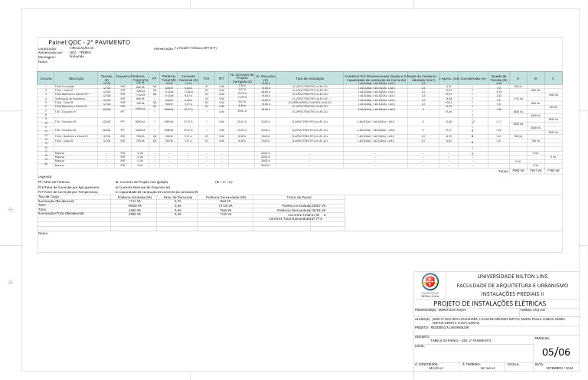Image resolution: width=588 pixels, height=380 pixels.
Task: Click the '(Ib < In < Iz)' condition text
Action: pyautogui.click(x=224, y=182)
